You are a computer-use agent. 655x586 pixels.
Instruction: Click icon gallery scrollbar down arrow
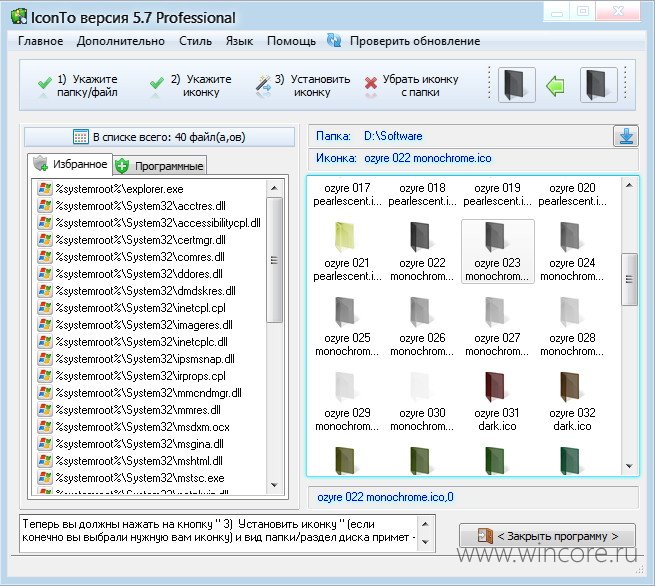pyautogui.click(x=630, y=466)
